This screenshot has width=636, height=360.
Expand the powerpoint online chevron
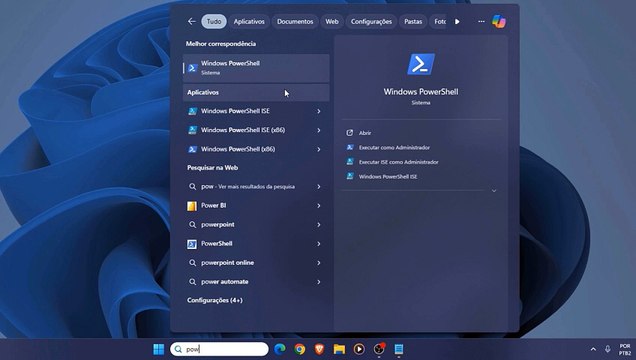319,263
